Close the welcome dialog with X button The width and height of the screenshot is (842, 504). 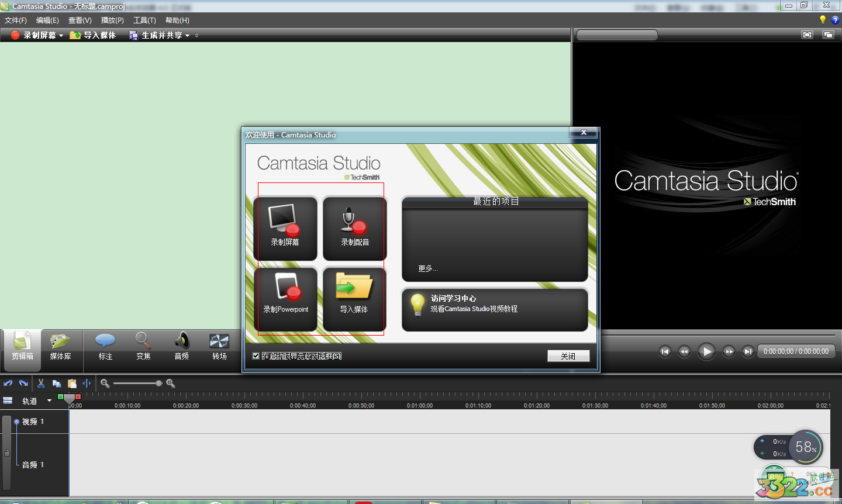pos(584,133)
